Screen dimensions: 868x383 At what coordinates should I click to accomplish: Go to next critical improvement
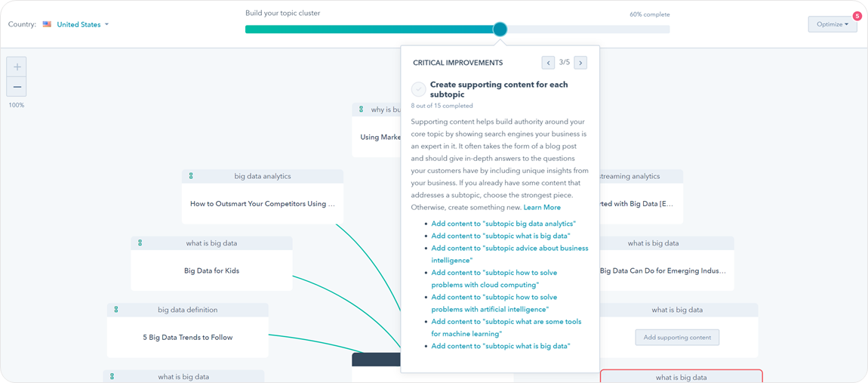coord(580,63)
